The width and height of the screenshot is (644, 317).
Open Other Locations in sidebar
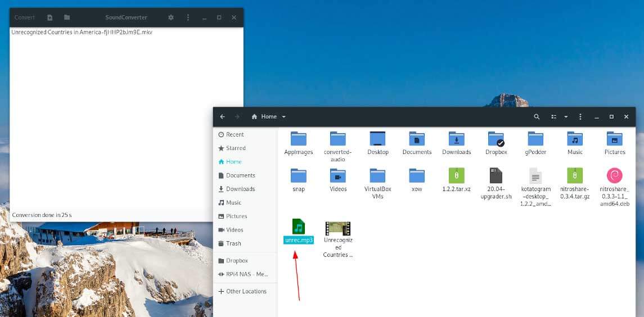click(245, 291)
